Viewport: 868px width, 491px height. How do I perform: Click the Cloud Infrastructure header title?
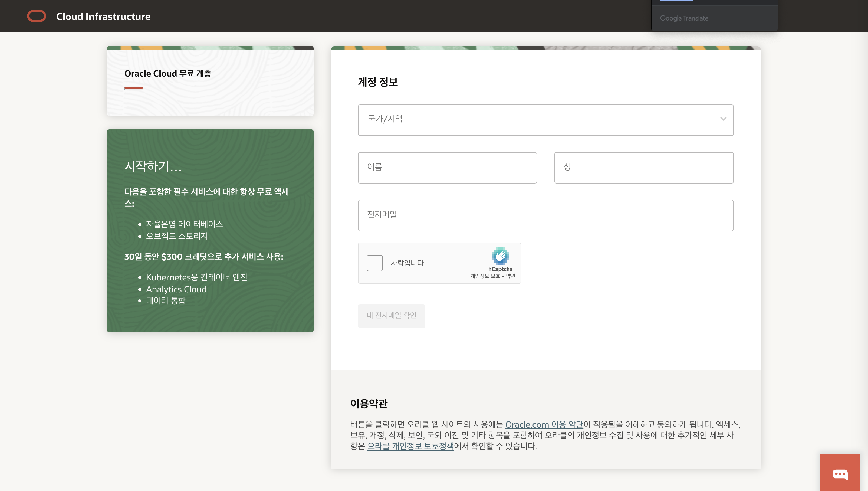tap(103, 17)
